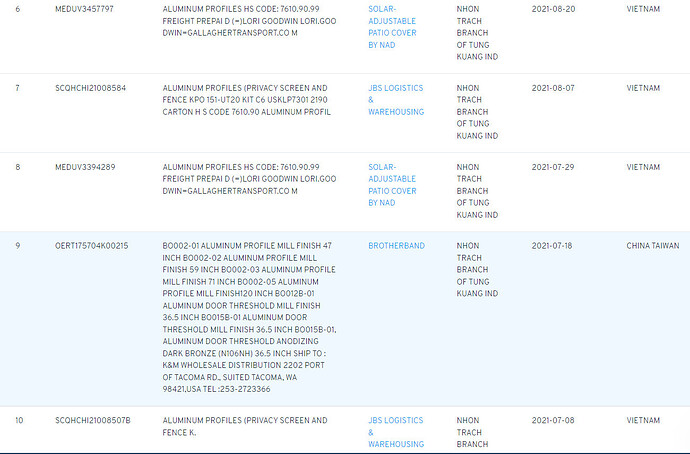The height and width of the screenshot is (454, 690).
Task: Click VIETNAM cell in row 6
Action: pos(643,9)
